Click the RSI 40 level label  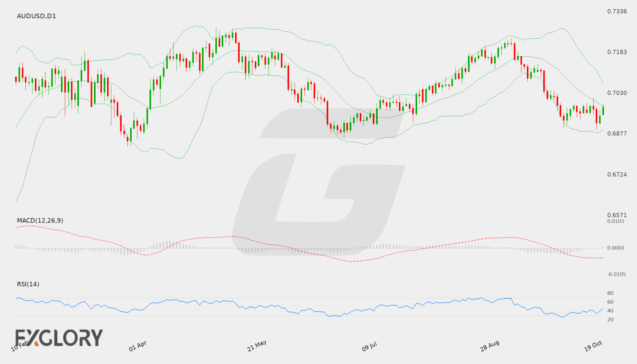pos(610,311)
